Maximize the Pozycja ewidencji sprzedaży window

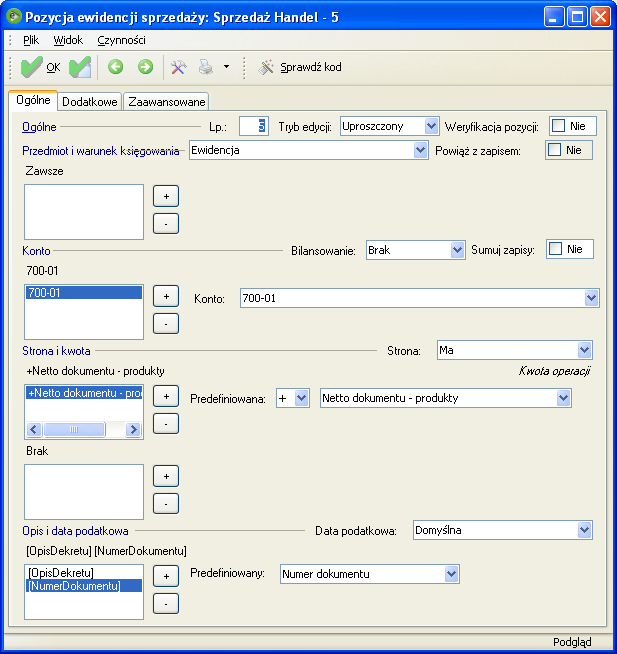coord(577,17)
